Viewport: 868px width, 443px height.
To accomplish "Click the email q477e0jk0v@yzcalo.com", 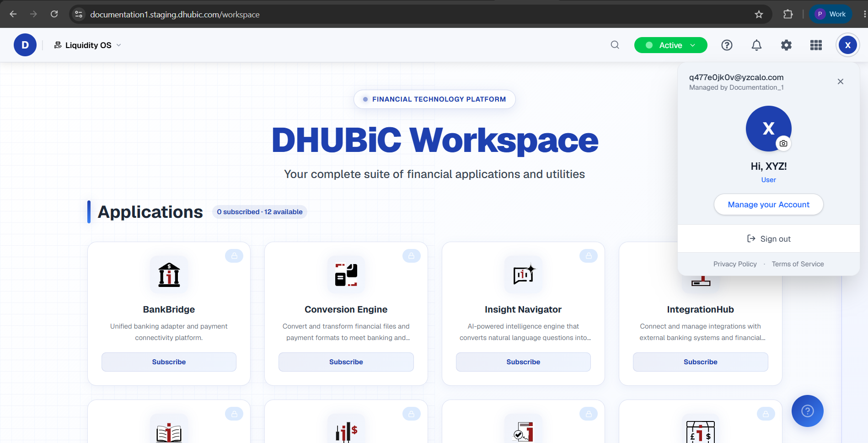I will tap(736, 77).
